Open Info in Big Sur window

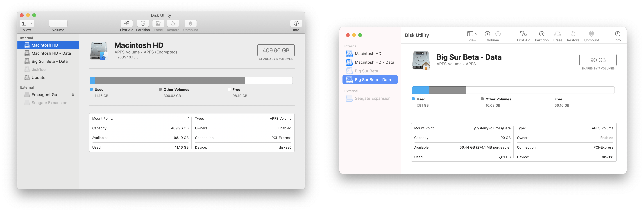tap(617, 34)
